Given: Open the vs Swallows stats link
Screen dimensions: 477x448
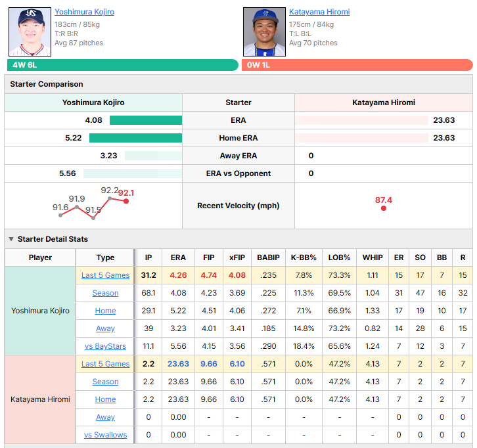Looking at the screenshot, I should [x=105, y=435].
